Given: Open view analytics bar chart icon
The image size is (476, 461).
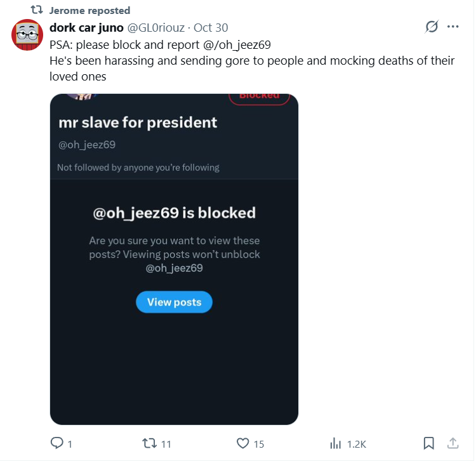Looking at the screenshot, I should click(336, 443).
